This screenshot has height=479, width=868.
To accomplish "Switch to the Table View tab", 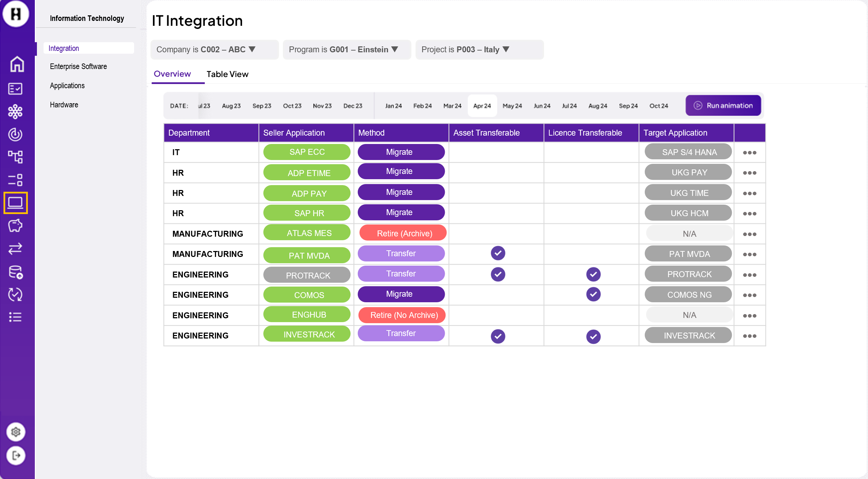I will click(227, 74).
